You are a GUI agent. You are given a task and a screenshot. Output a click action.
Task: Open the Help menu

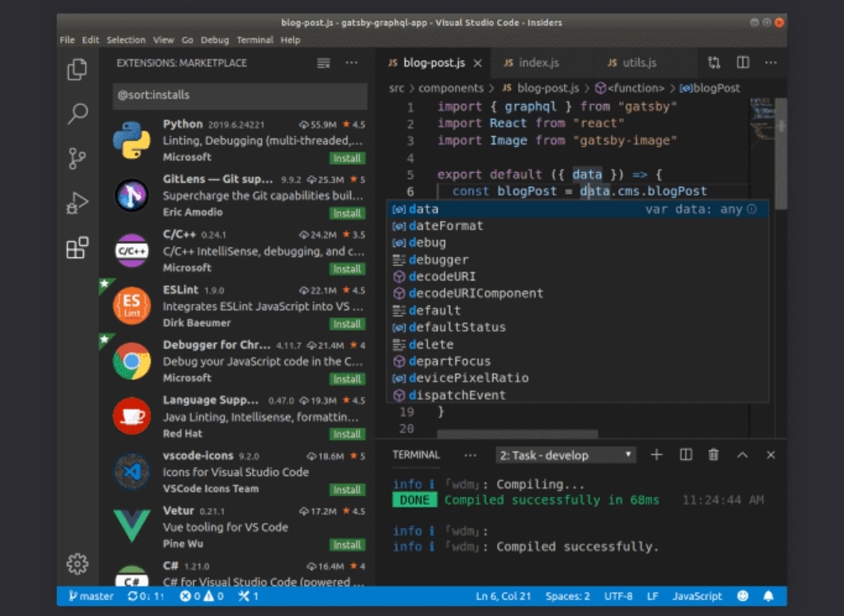pyautogui.click(x=291, y=40)
